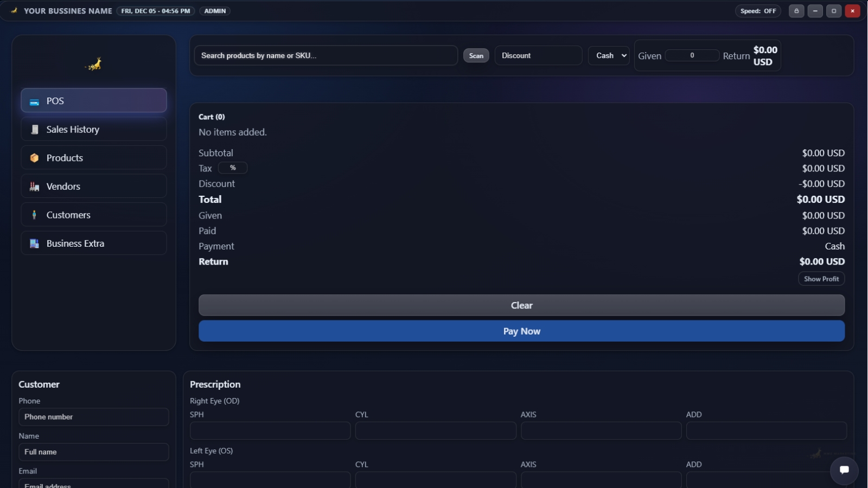Screen dimensions: 868x488
Task: Click the Products box icon
Action: [34, 158]
